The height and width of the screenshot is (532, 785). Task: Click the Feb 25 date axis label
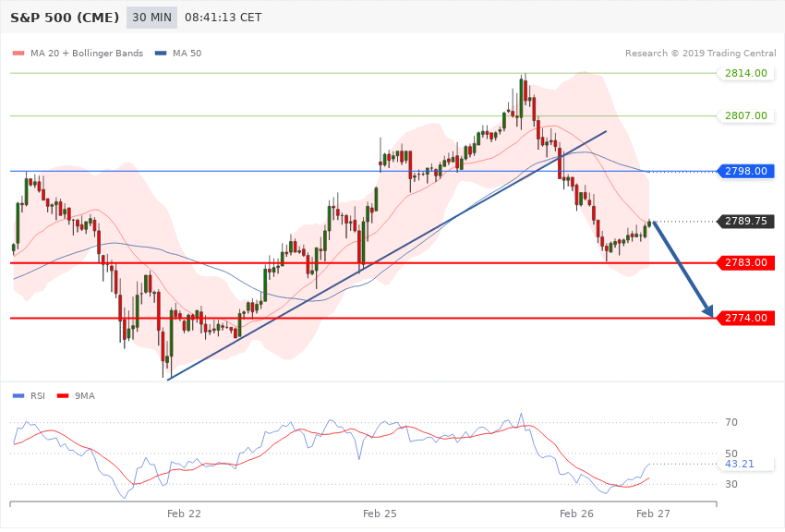pyautogui.click(x=380, y=514)
